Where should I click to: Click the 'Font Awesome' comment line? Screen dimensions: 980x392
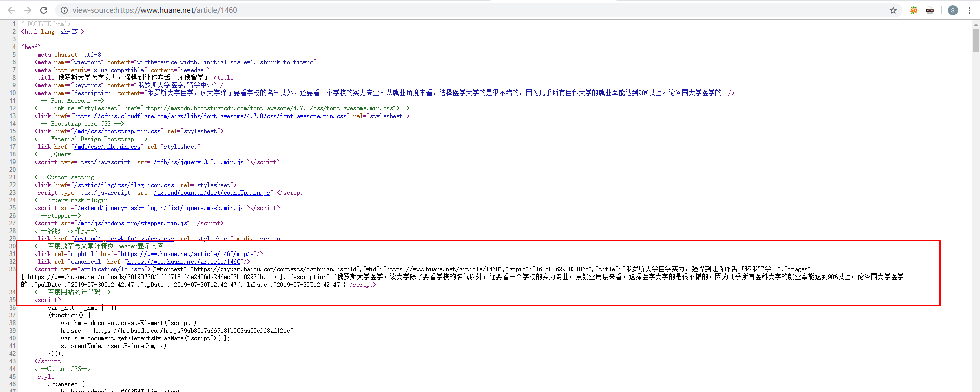69,101
